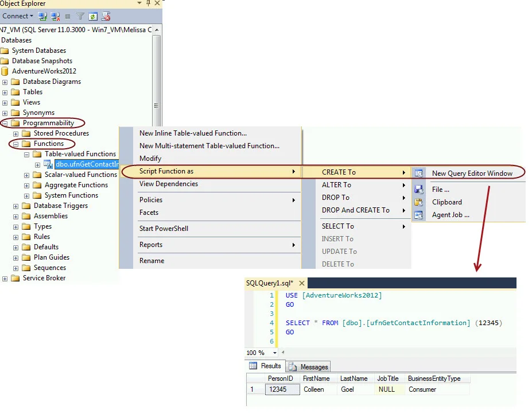Click the Filter funnel icon
Viewport: 532px width, 413px height.
[x=80, y=16]
